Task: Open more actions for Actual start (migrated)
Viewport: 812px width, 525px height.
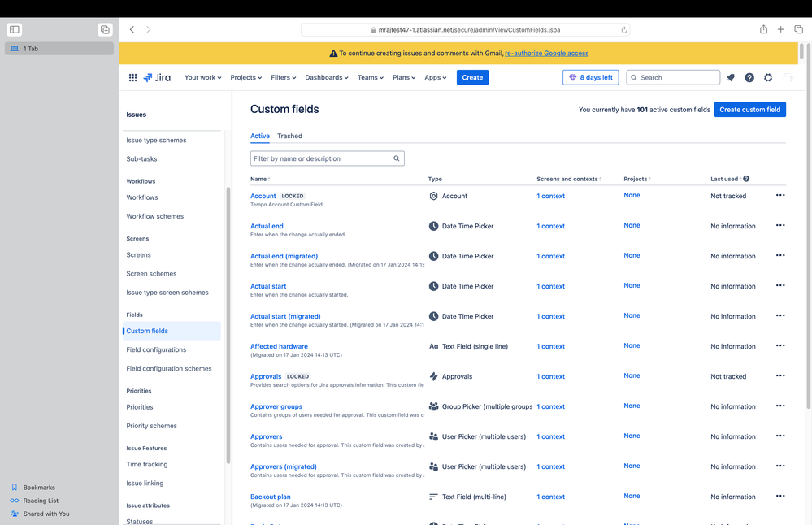Action: (779, 315)
